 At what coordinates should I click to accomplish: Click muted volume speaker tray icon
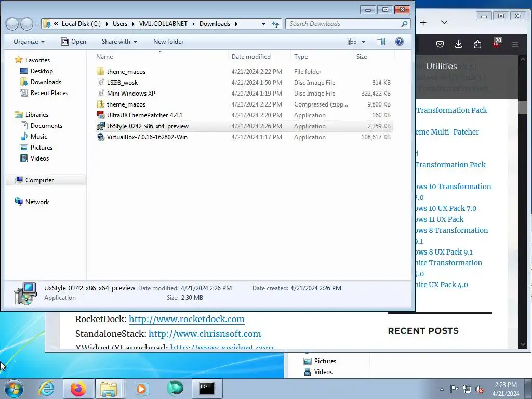(480, 389)
